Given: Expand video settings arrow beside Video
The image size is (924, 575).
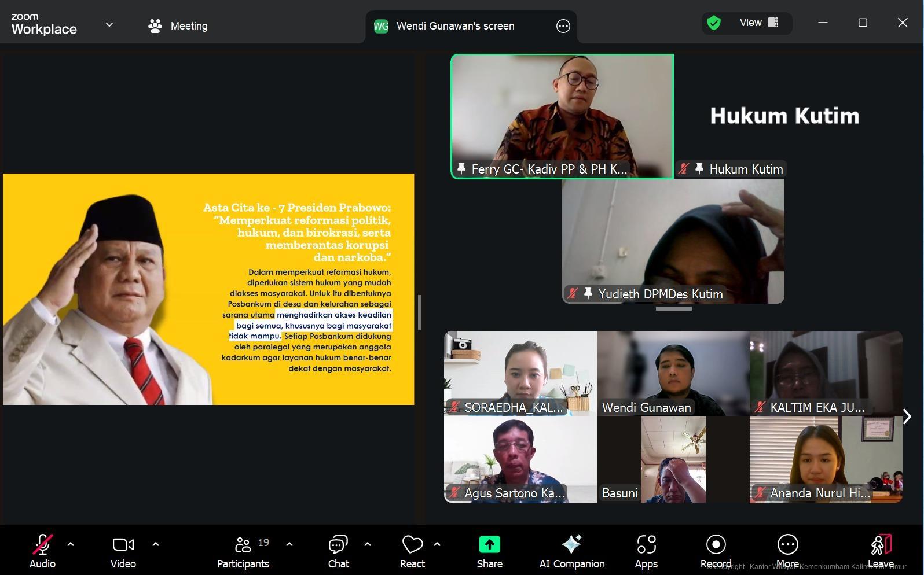Looking at the screenshot, I should [x=155, y=544].
